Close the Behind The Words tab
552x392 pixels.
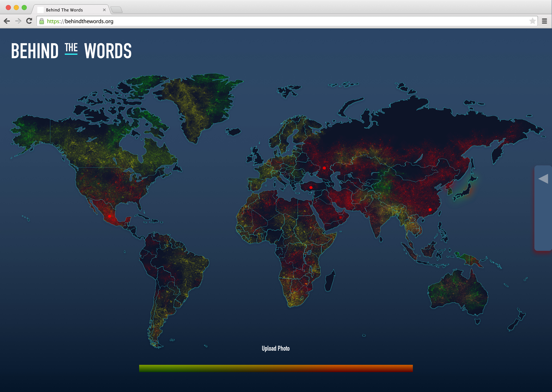point(104,10)
